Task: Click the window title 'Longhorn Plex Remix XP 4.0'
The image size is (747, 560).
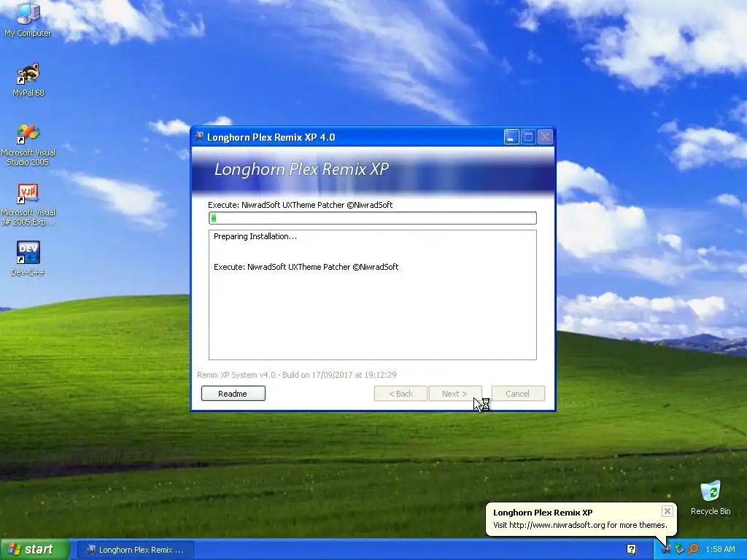Action: [x=271, y=137]
